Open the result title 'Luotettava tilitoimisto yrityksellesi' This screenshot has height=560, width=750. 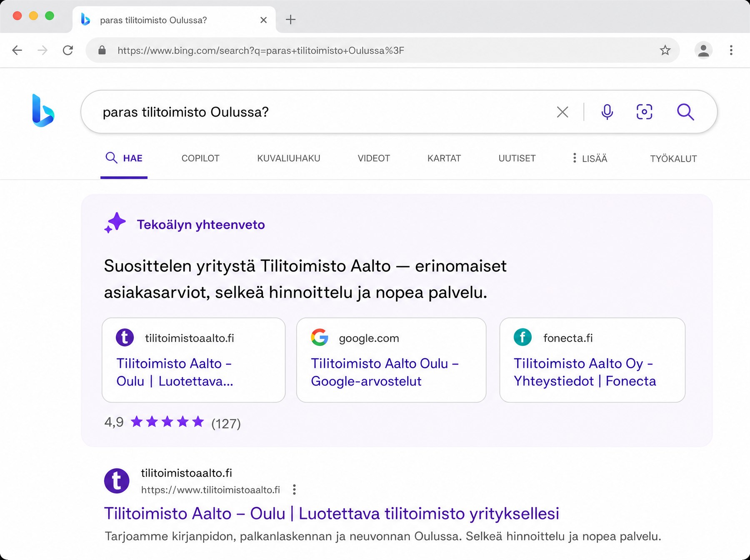pyautogui.click(x=429, y=513)
